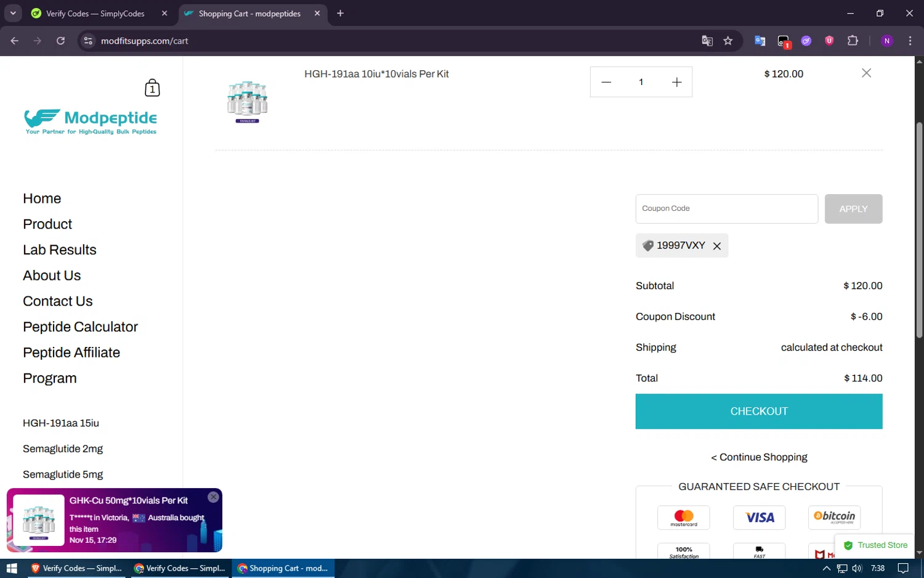Image resolution: width=924 pixels, height=578 pixels.
Task: Open the Windows notification center
Action: [x=903, y=568]
